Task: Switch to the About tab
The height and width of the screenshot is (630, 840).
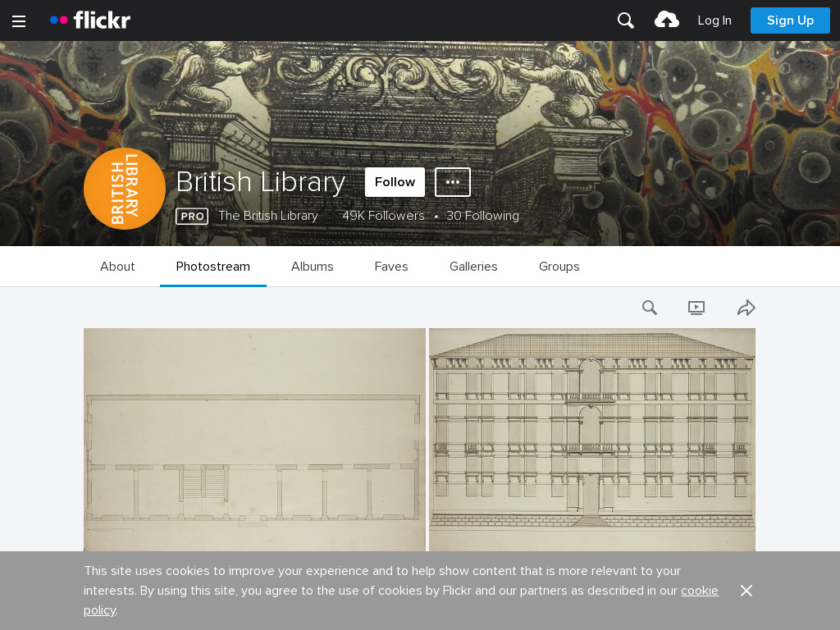Action: [117, 267]
